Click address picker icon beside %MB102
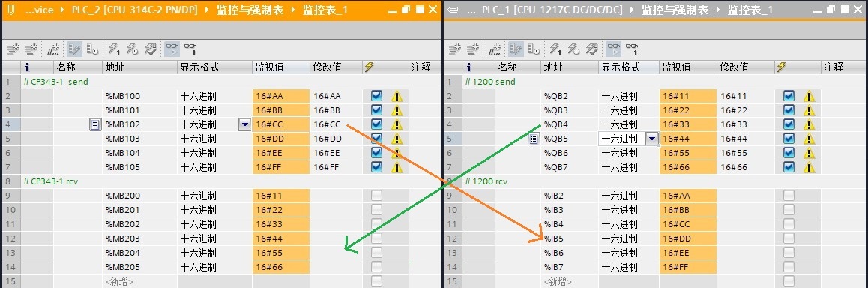Image resolution: width=868 pixels, height=288 pixels. 95,124
